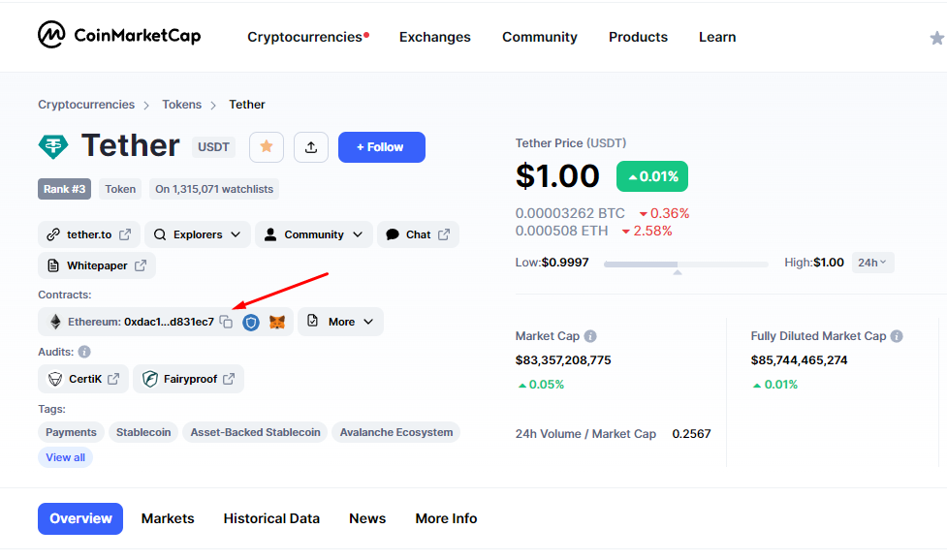
Task: Click the Ethereum contract address text
Action: click(x=169, y=322)
